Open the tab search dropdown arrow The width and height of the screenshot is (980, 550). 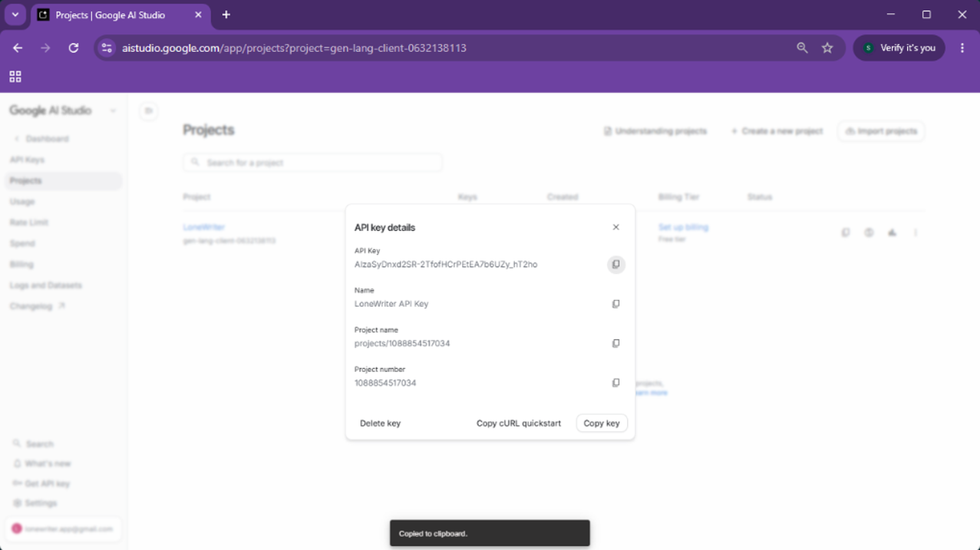[x=15, y=15]
